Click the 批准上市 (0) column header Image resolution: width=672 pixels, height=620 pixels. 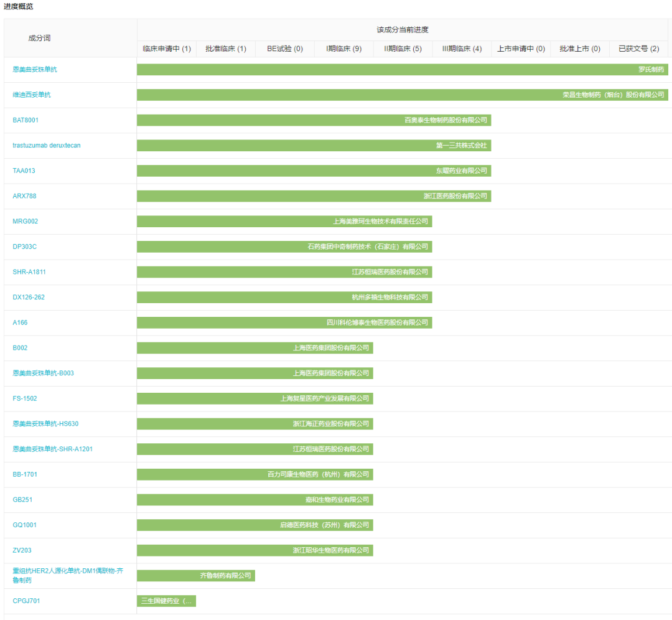point(580,49)
